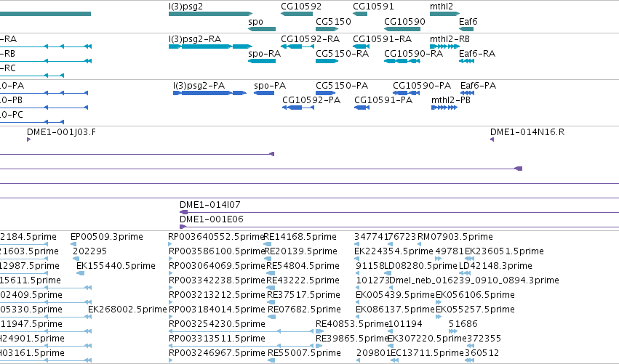Select the LD42148.3prime label

496,266
